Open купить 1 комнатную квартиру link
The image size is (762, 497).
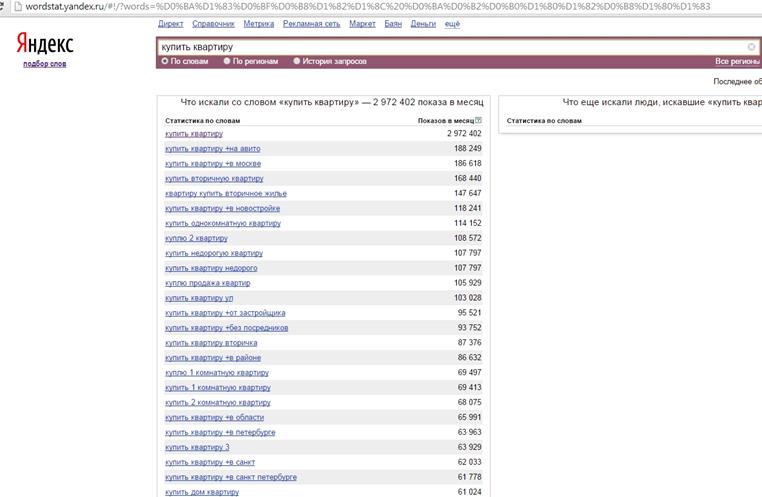218,388
